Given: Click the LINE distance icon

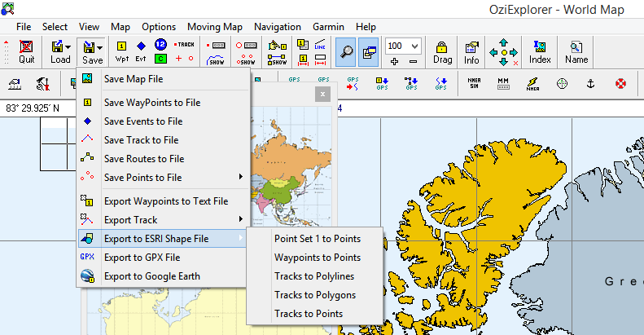Looking at the screenshot, I should (x=320, y=45).
